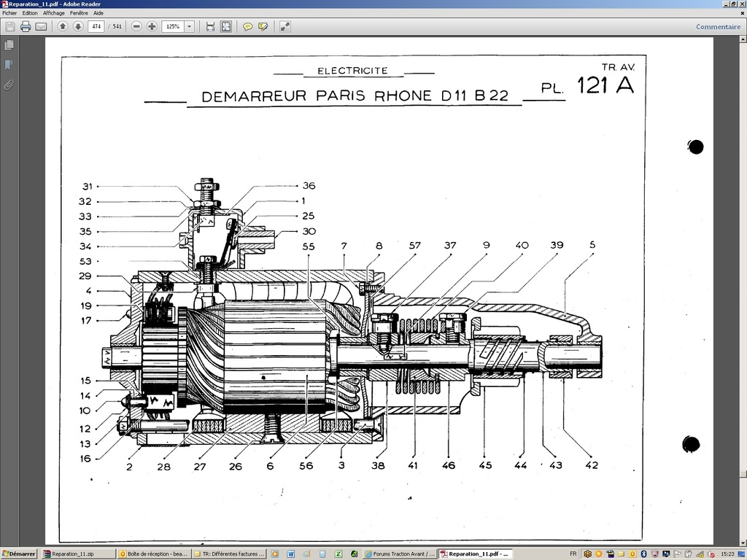
Task: Click part number 31 label in diagram
Action: 88,187
